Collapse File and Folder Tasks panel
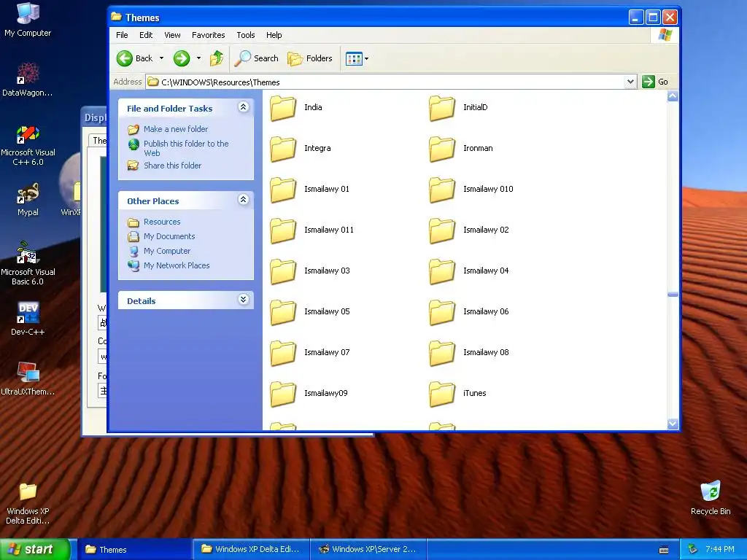 click(244, 107)
